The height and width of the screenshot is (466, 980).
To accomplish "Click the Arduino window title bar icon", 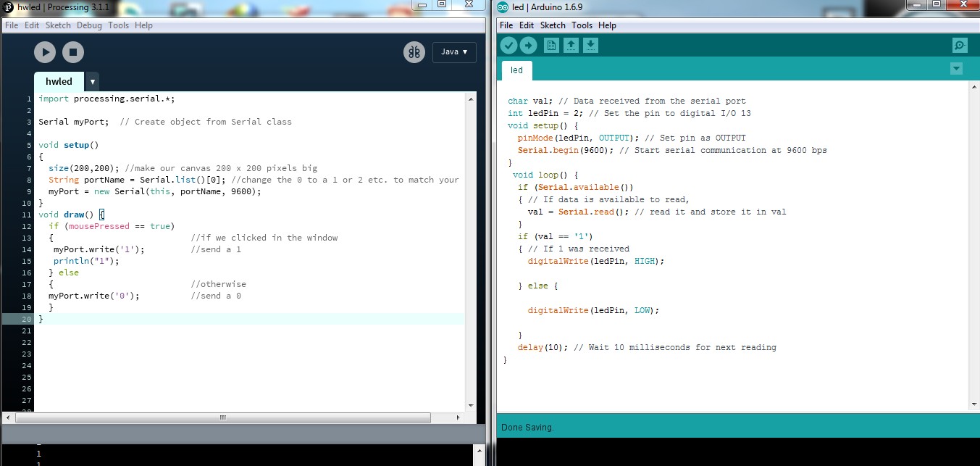I will [x=503, y=7].
